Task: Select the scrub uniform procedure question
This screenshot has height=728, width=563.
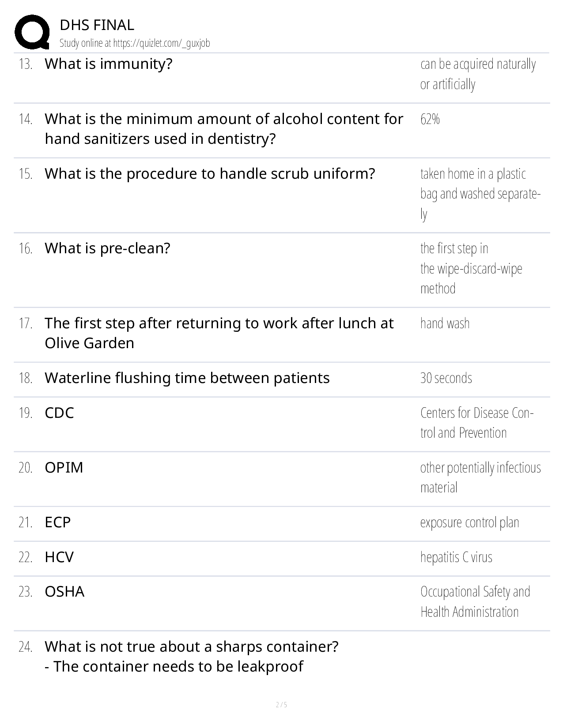Action: pyautogui.click(x=210, y=174)
